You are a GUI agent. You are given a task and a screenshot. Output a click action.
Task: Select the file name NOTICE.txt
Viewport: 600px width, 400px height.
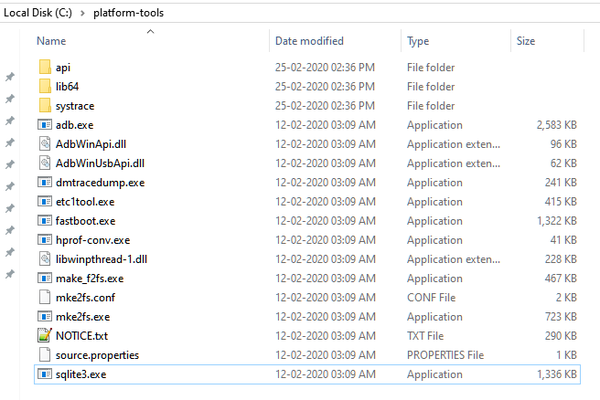pos(82,336)
